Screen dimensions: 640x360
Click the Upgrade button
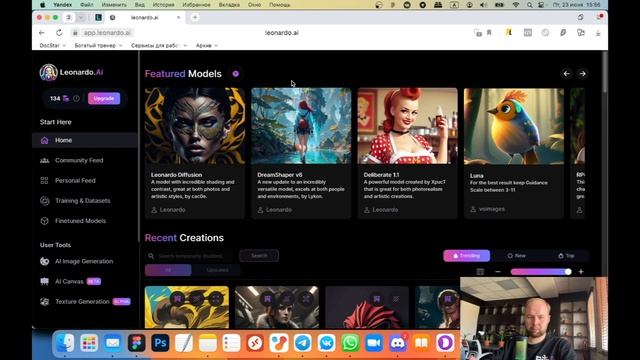104,98
